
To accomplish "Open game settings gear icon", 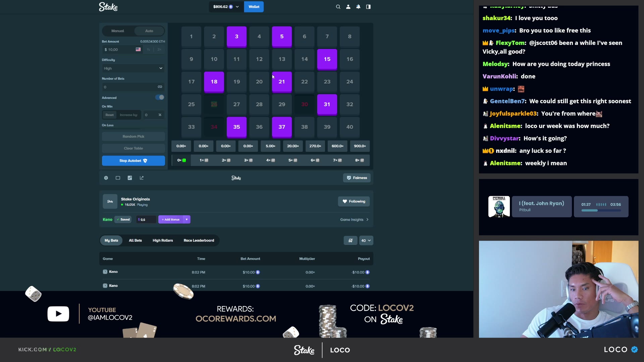I will [x=106, y=178].
